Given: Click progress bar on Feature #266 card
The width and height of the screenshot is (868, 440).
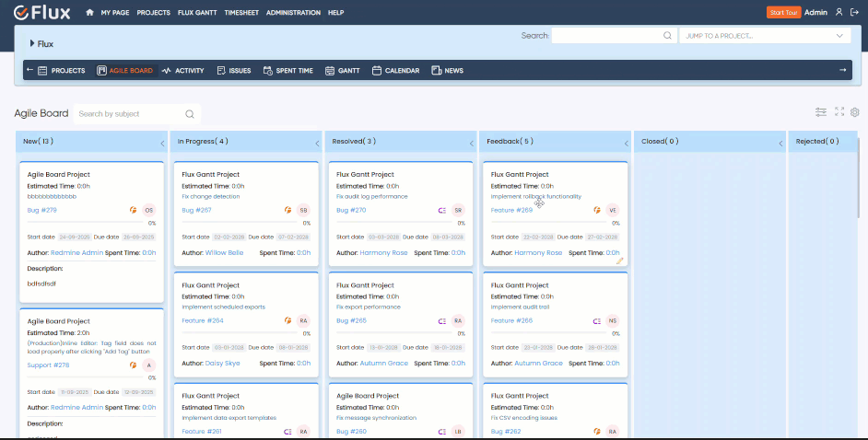Looking at the screenshot, I should click(550, 333).
